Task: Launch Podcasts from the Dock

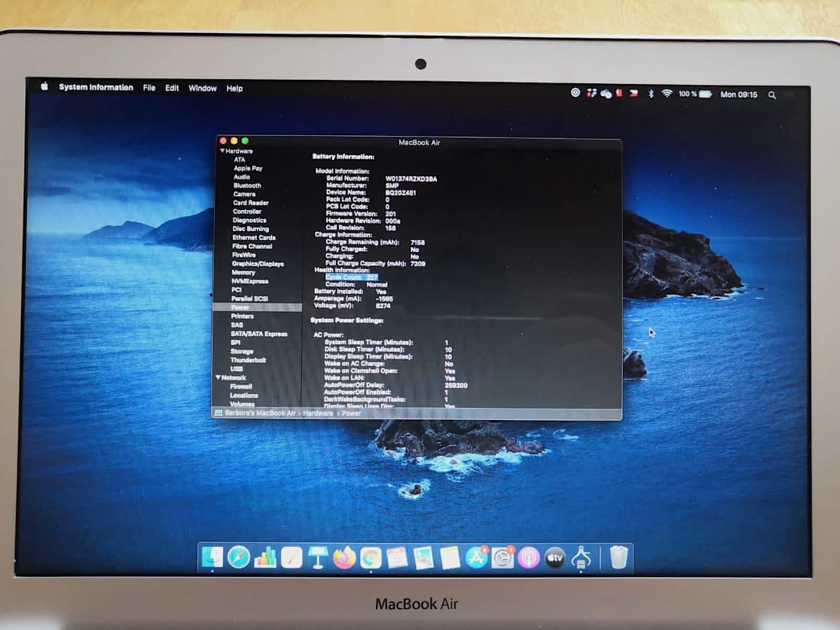Action: coord(529,558)
